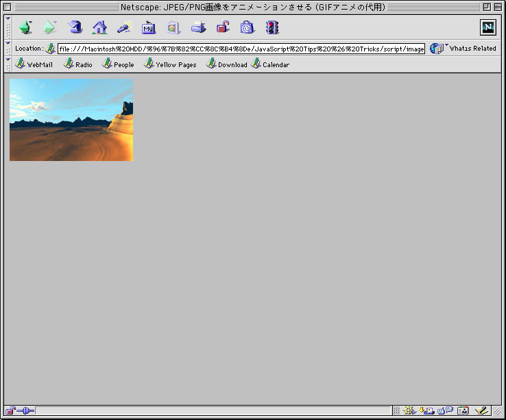
Task: Toggle the online/offline plug icon
Action: pyautogui.click(x=25, y=410)
